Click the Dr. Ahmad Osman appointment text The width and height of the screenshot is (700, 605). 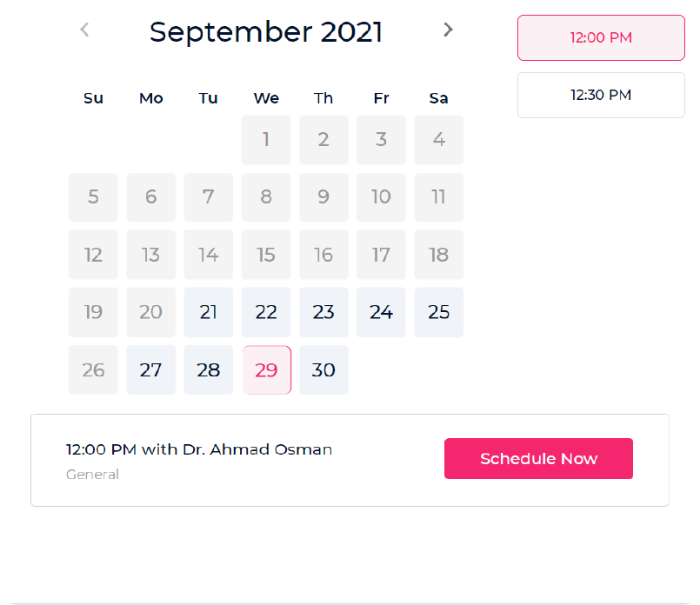199,449
